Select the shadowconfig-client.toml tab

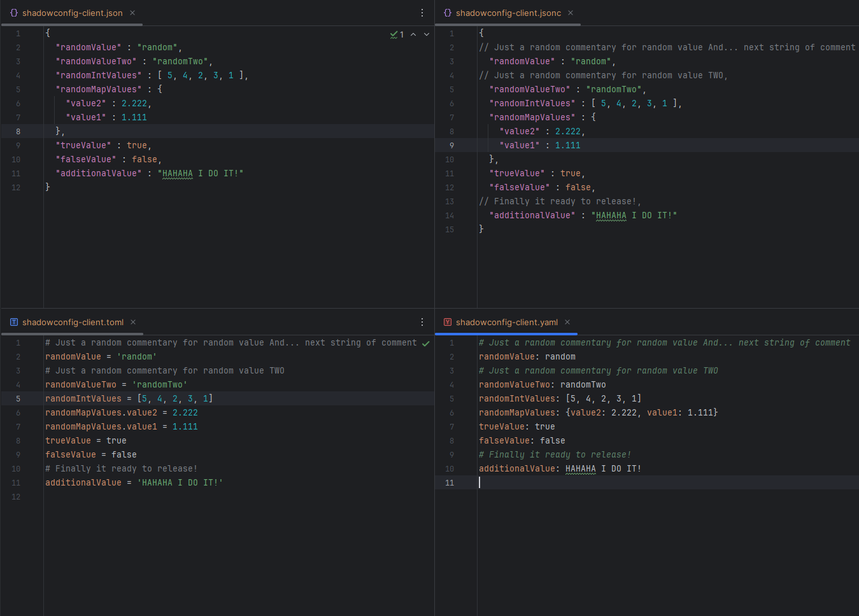point(73,322)
